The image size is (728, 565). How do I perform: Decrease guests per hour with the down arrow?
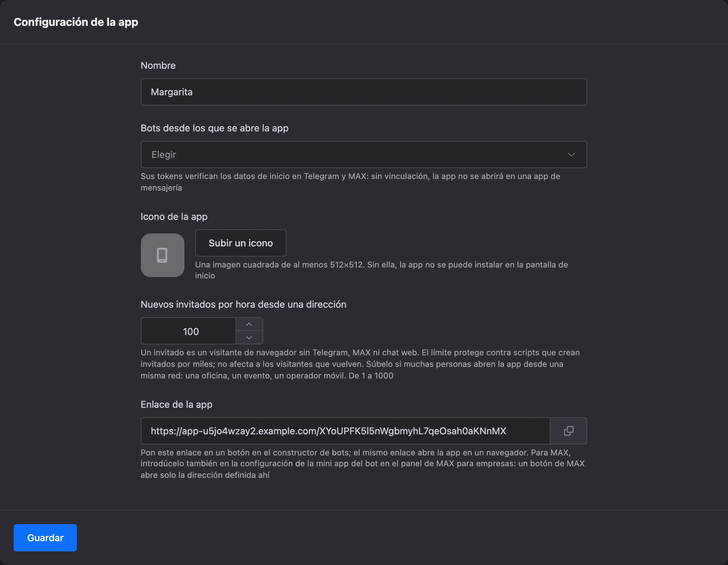[249, 337]
